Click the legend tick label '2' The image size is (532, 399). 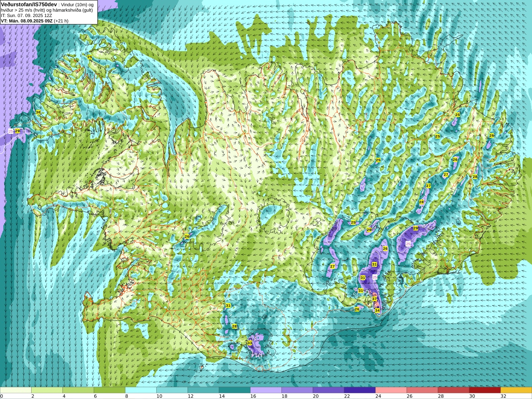tap(33, 396)
